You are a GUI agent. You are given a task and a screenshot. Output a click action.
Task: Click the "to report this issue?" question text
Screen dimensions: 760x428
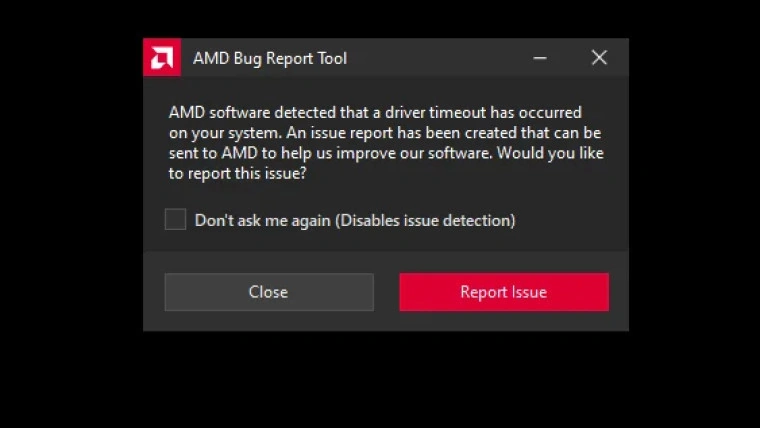[237, 174]
